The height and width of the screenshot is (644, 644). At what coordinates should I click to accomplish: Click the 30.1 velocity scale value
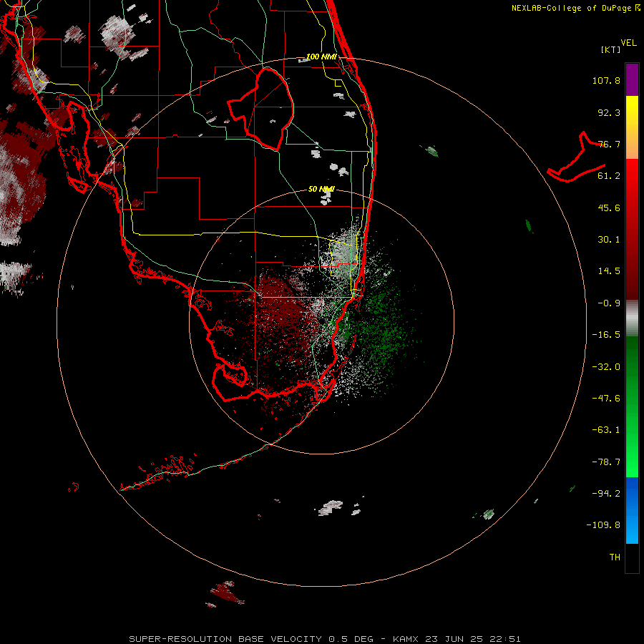click(x=609, y=240)
